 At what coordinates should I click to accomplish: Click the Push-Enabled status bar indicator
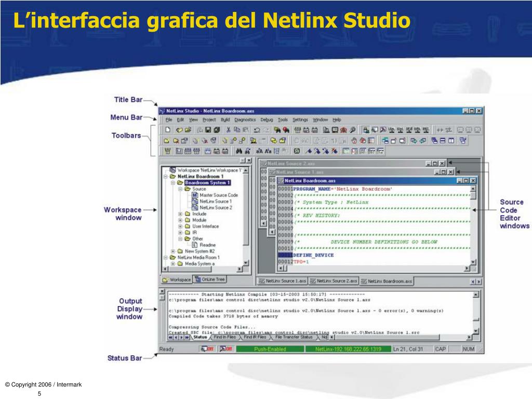pos(270,349)
